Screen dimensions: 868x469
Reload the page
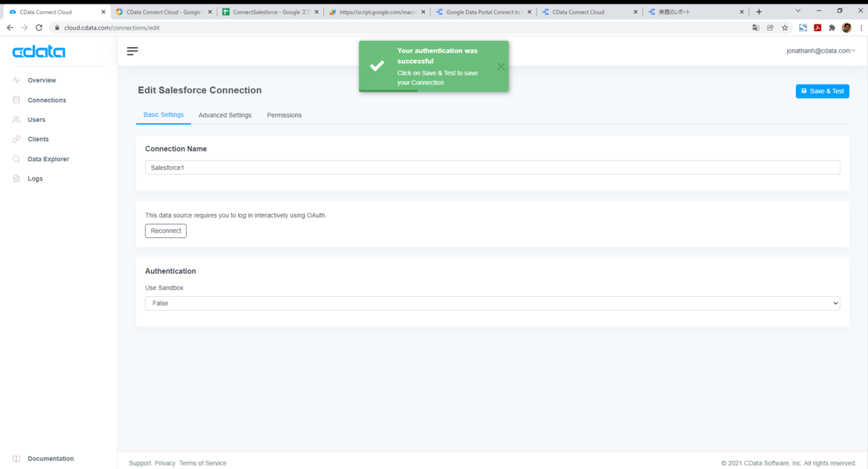coord(39,27)
